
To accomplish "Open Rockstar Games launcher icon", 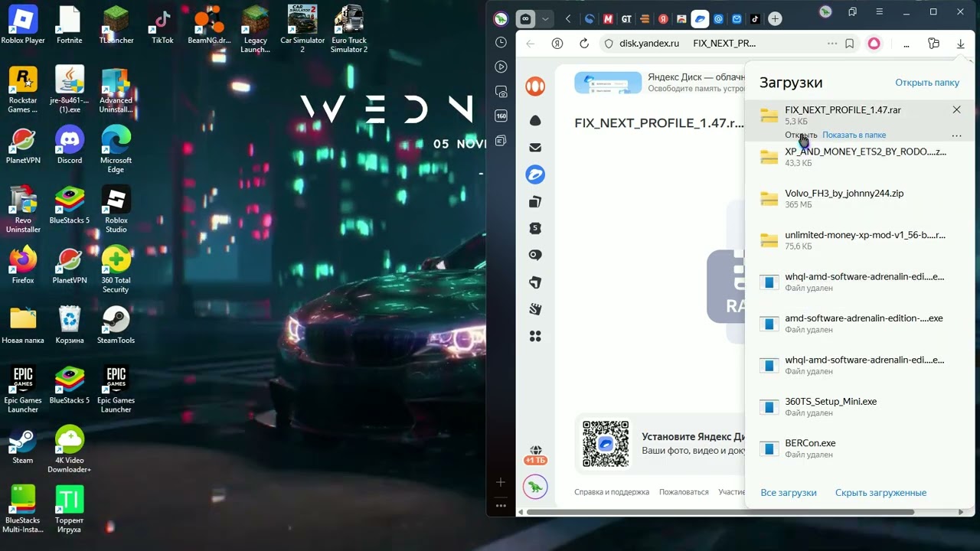I will tap(23, 90).
